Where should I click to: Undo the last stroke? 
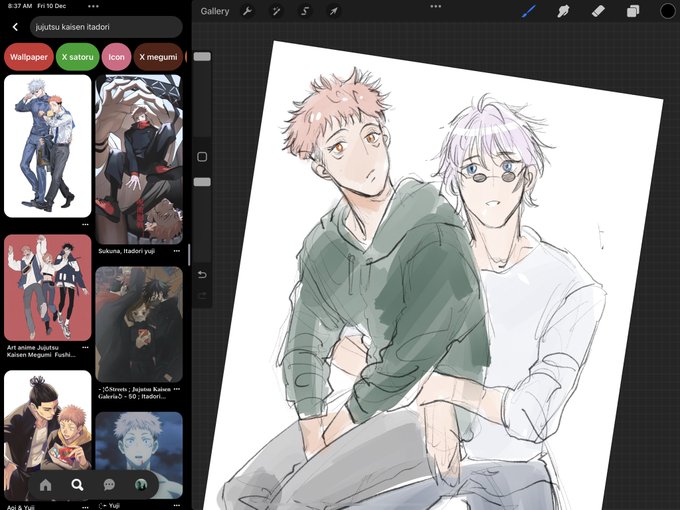point(202,275)
